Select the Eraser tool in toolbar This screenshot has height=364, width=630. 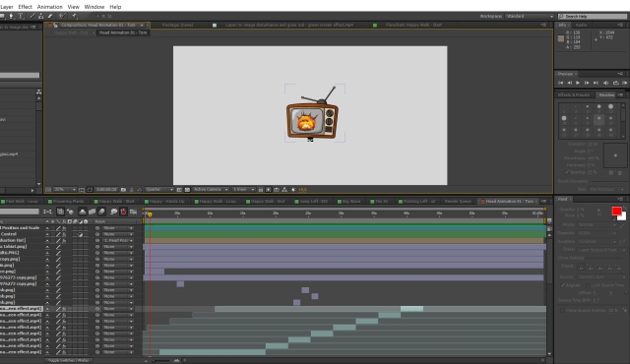click(x=50, y=16)
